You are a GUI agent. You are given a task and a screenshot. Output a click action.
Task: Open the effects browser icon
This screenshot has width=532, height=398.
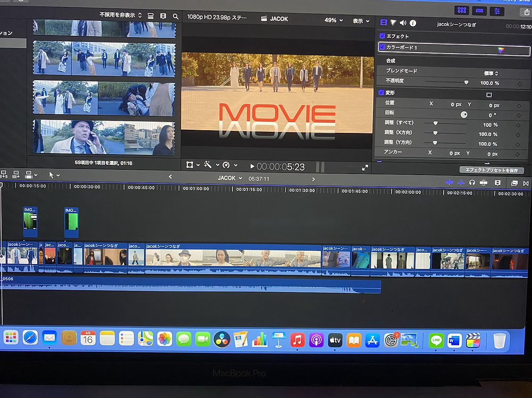coord(514,183)
